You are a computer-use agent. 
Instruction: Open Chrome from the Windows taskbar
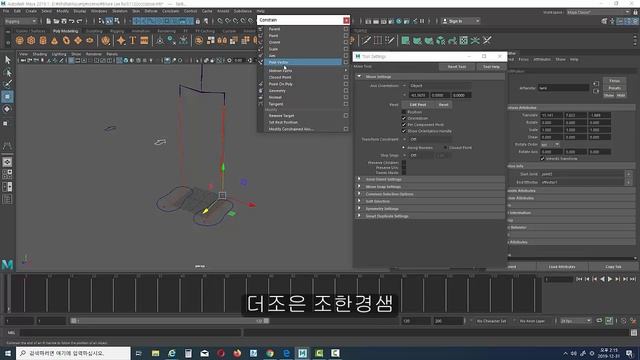click(270, 353)
